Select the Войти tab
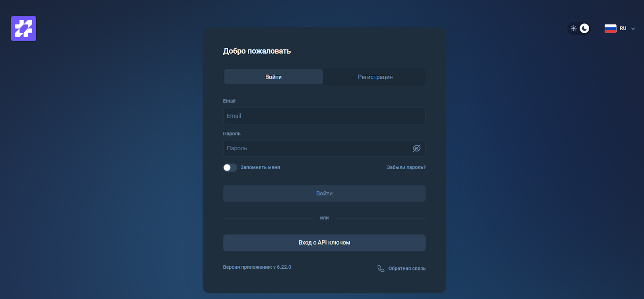The width and height of the screenshot is (644, 299). (x=273, y=77)
